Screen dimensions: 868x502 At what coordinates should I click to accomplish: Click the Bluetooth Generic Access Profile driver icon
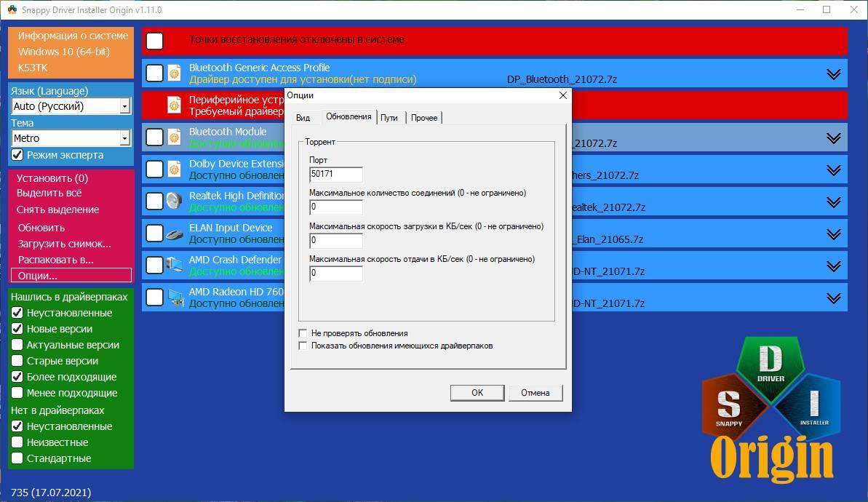[175, 73]
